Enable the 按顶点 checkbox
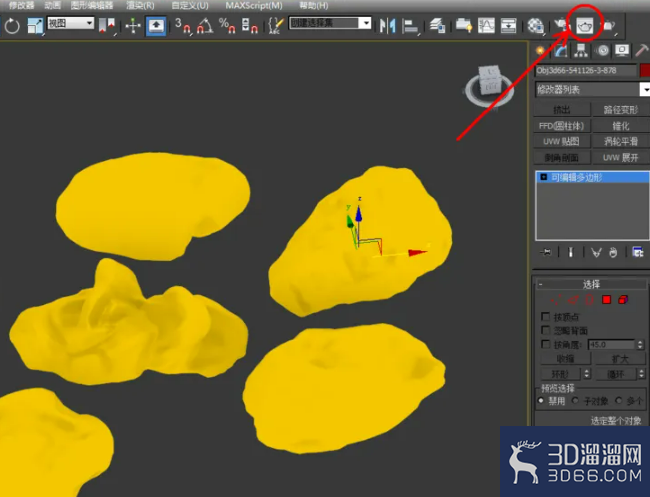 [x=546, y=317]
